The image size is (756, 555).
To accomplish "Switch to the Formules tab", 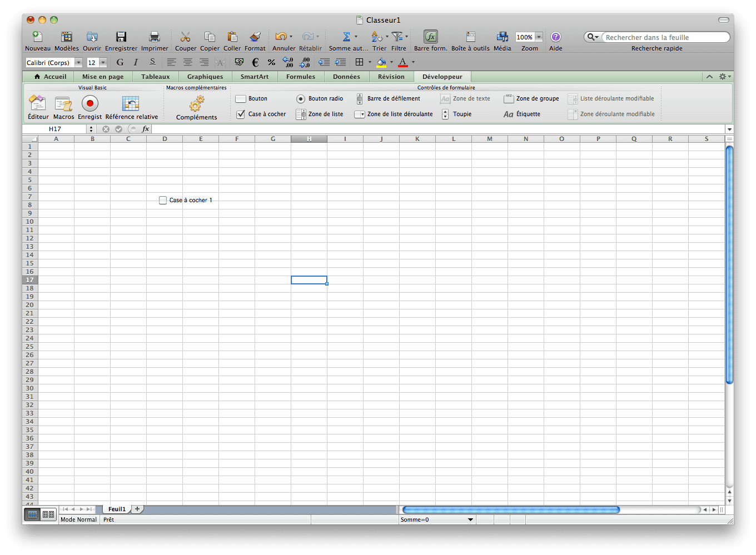I will pos(300,77).
